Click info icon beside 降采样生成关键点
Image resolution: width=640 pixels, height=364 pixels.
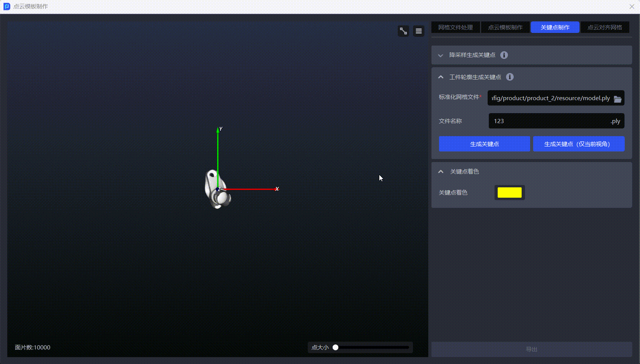[x=504, y=55]
